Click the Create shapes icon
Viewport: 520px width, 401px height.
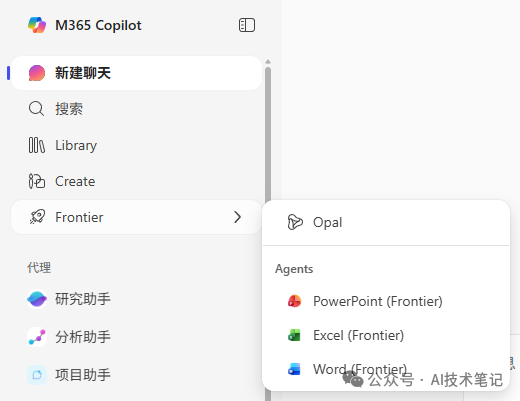click(36, 181)
